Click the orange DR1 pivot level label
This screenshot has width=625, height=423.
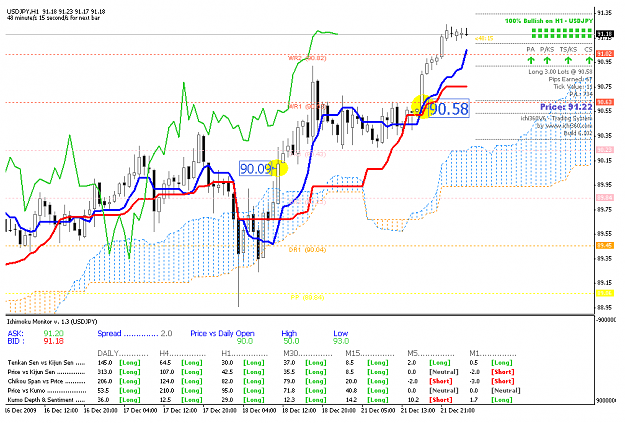click(x=307, y=250)
